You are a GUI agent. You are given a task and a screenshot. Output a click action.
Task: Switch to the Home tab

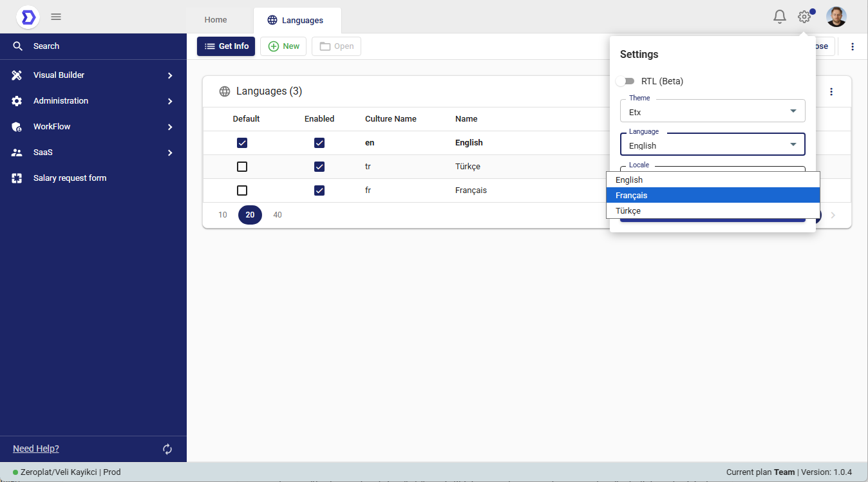click(216, 20)
